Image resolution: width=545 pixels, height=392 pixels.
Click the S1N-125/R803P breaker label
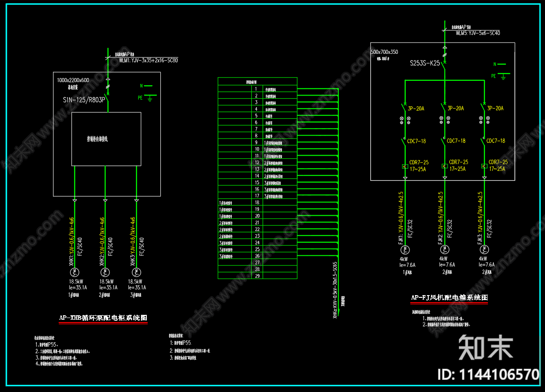pos(84,100)
